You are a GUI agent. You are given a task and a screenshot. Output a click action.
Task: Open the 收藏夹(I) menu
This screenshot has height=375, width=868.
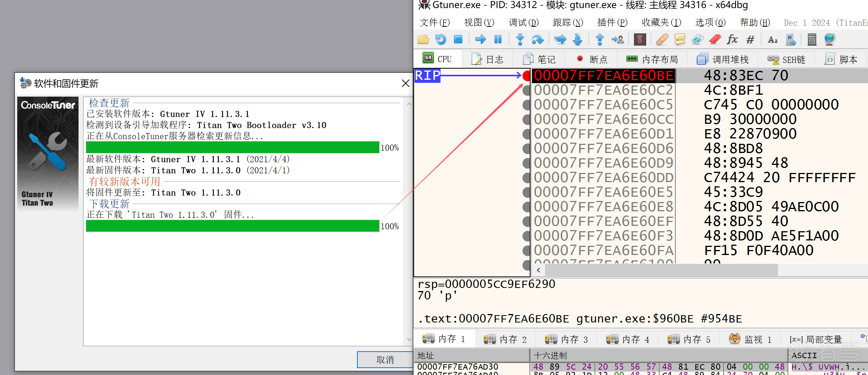click(662, 23)
